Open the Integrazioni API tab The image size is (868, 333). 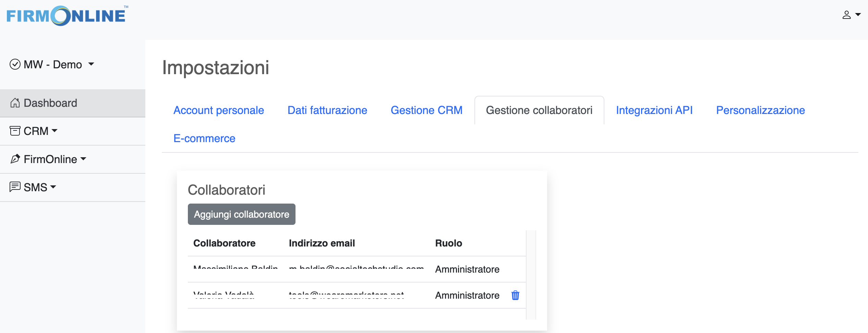tap(654, 110)
